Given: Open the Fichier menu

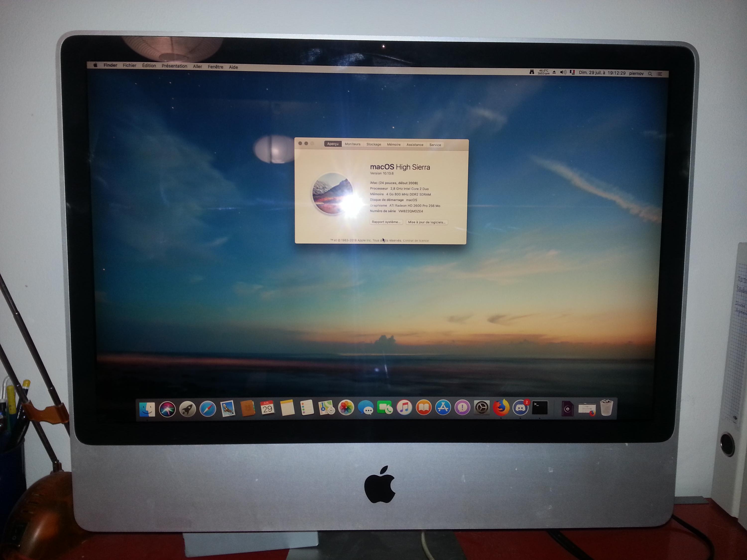Looking at the screenshot, I should [129, 65].
